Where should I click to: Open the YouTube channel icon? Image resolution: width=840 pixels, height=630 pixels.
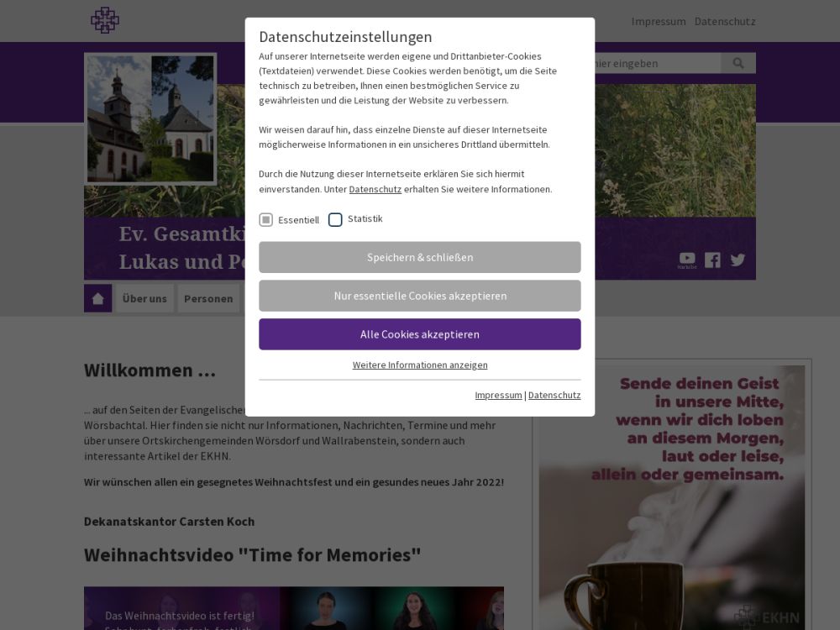[687, 260]
